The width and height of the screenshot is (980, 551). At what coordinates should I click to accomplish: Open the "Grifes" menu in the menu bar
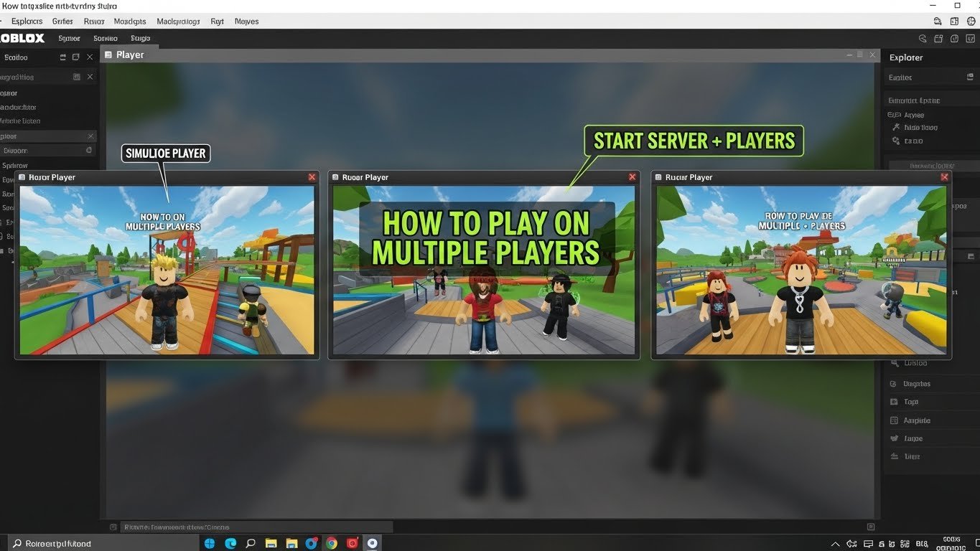tap(62, 22)
